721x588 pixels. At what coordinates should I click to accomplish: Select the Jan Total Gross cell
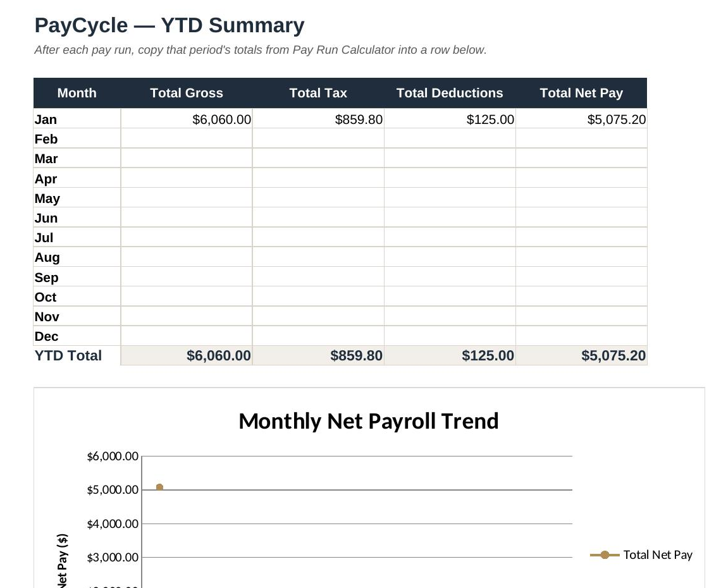[186, 119]
